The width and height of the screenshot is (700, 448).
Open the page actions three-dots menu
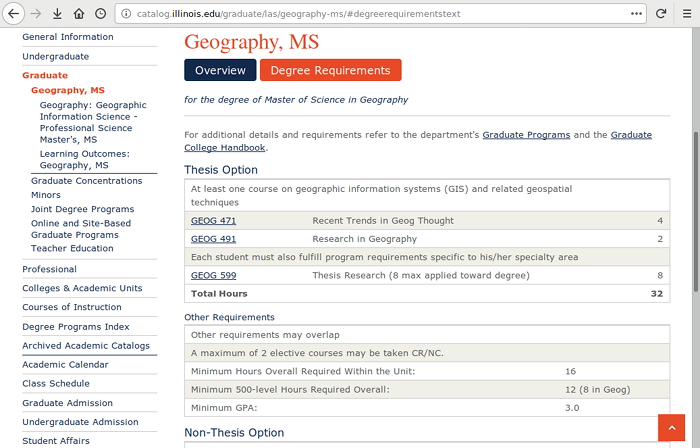tap(636, 14)
